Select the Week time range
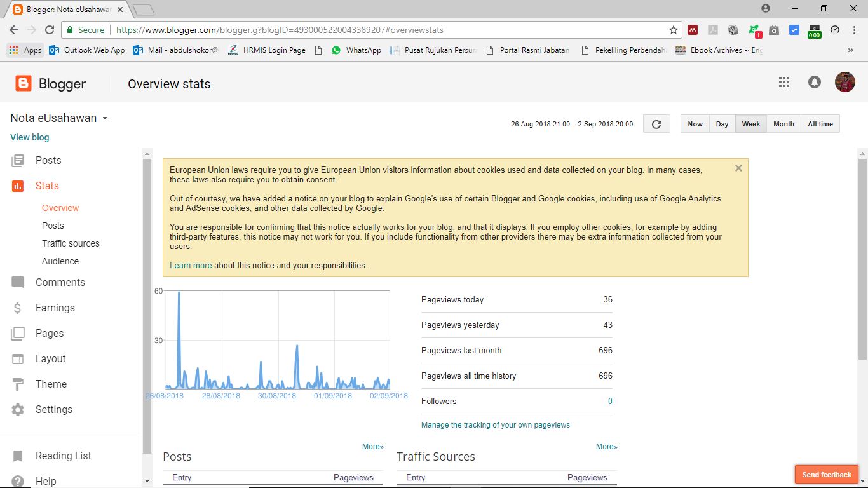 click(x=751, y=124)
